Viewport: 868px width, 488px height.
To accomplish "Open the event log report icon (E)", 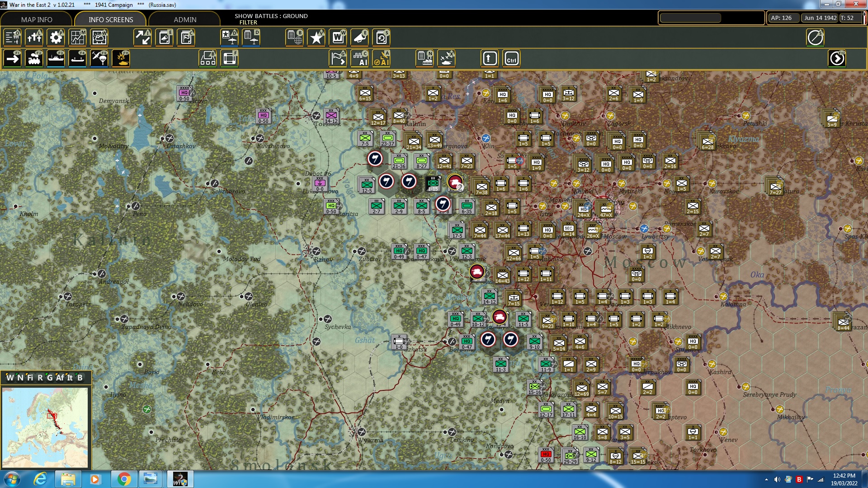I will point(164,38).
